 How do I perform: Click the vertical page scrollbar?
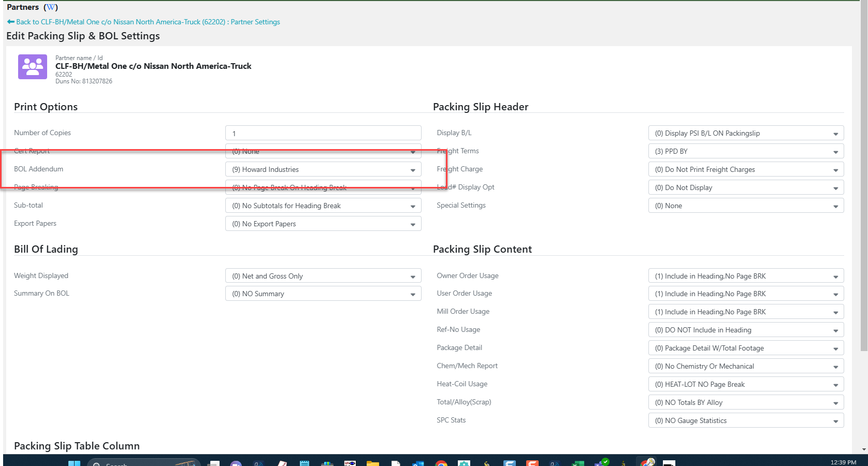coord(863,176)
